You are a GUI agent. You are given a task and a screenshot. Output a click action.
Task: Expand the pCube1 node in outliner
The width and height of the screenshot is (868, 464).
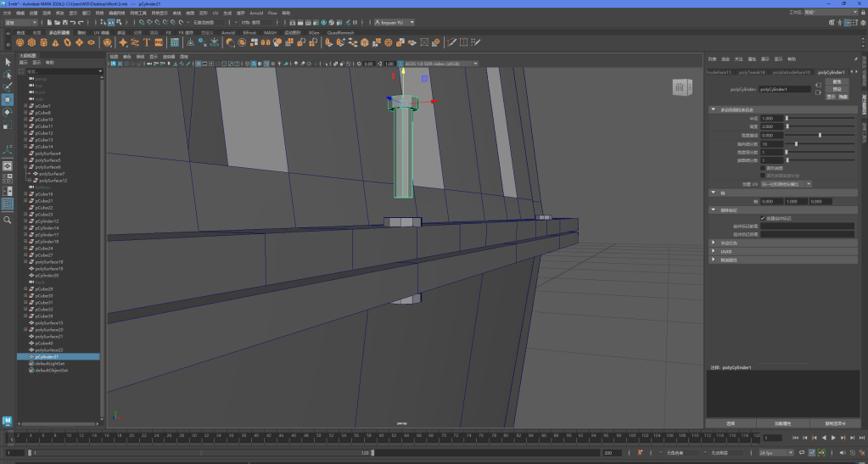pyautogui.click(x=25, y=106)
